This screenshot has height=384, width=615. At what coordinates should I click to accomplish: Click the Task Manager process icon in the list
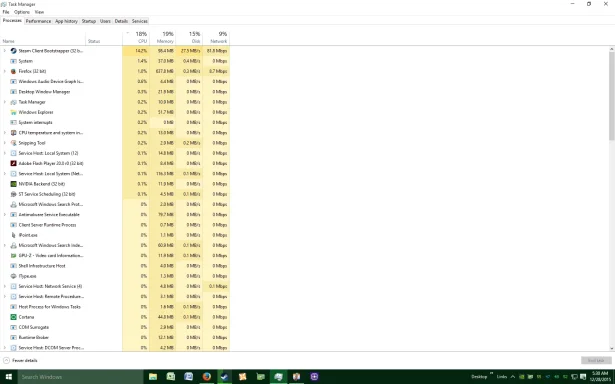(13, 102)
